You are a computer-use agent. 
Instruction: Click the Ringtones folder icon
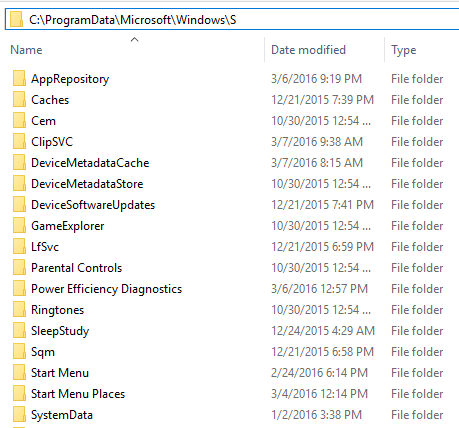[19, 310]
